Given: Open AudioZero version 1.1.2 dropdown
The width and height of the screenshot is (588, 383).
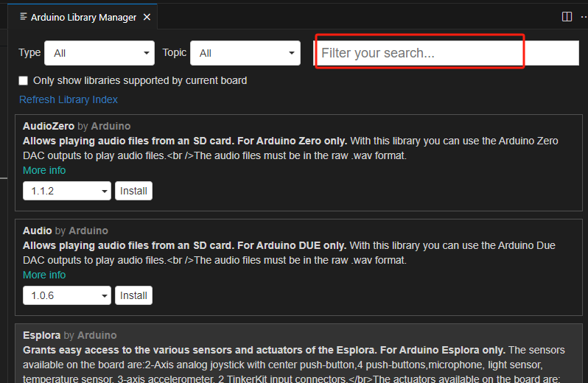Looking at the screenshot, I should 67,191.
